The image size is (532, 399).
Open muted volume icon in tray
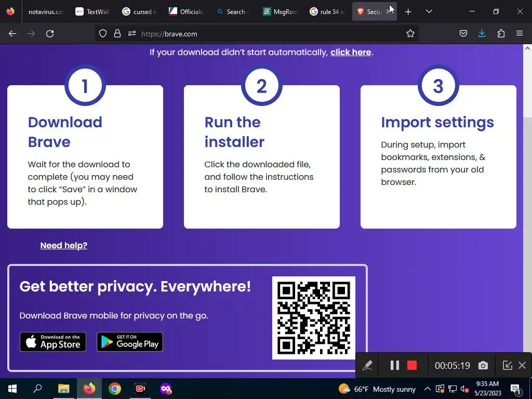click(x=464, y=389)
